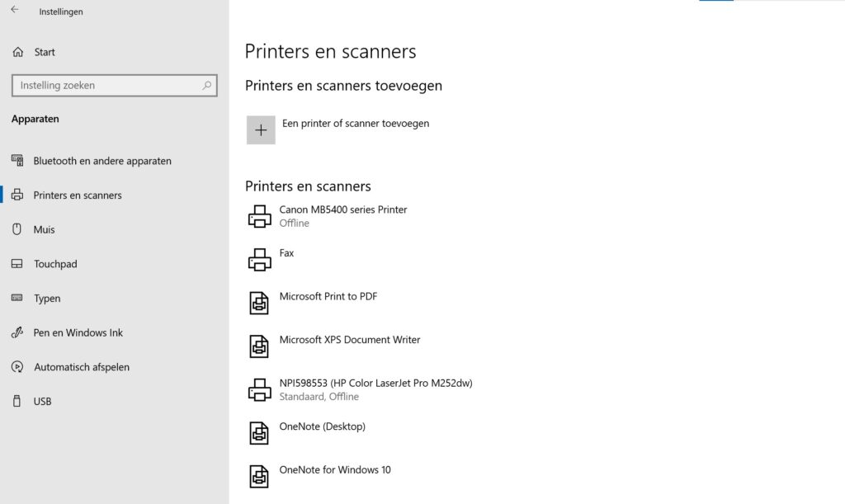Click the HP Color LaserJet printer icon
The height and width of the screenshot is (504, 845).
[260, 389]
